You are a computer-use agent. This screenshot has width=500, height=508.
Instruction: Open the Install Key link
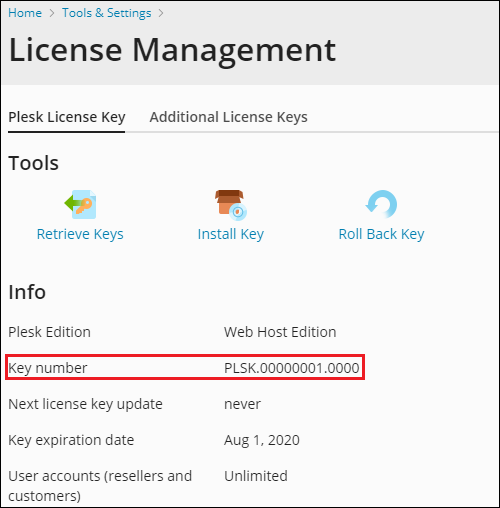[x=231, y=234]
